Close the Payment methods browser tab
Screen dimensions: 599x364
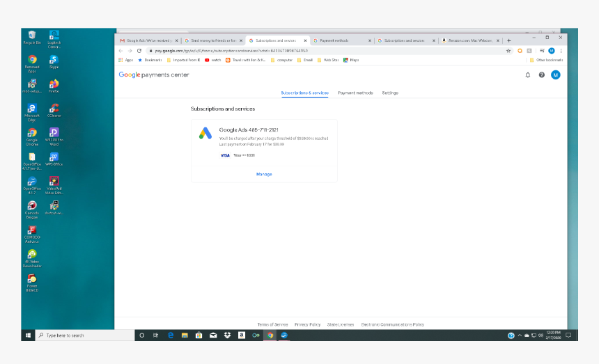point(369,40)
